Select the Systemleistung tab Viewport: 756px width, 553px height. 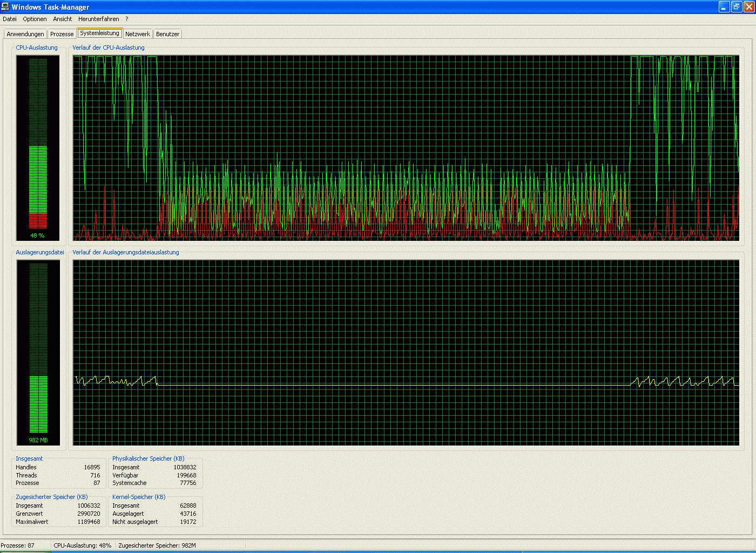pyautogui.click(x=99, y=33)
